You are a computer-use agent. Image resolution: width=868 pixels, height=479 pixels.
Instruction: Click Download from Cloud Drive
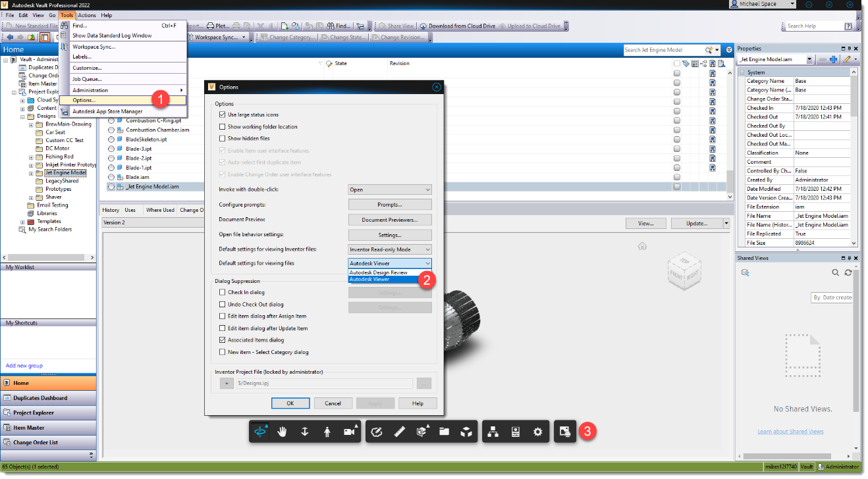point(457,26)
